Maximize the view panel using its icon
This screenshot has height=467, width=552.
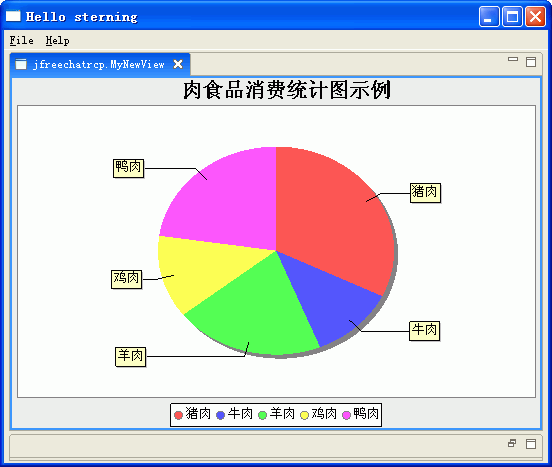tap(531, 62)
